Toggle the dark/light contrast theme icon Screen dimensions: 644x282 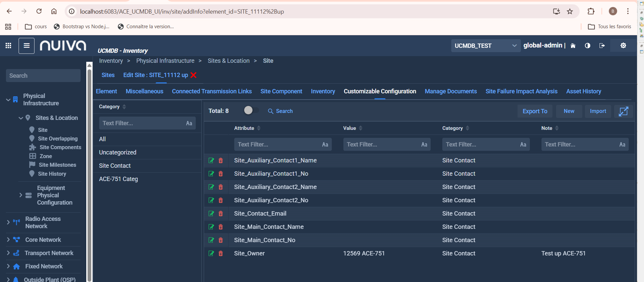click(587, 46)
